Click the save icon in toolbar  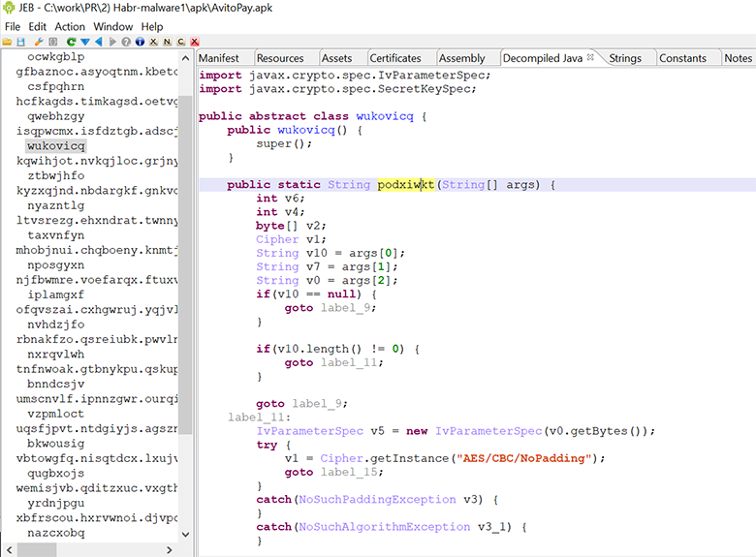[20, 42]
